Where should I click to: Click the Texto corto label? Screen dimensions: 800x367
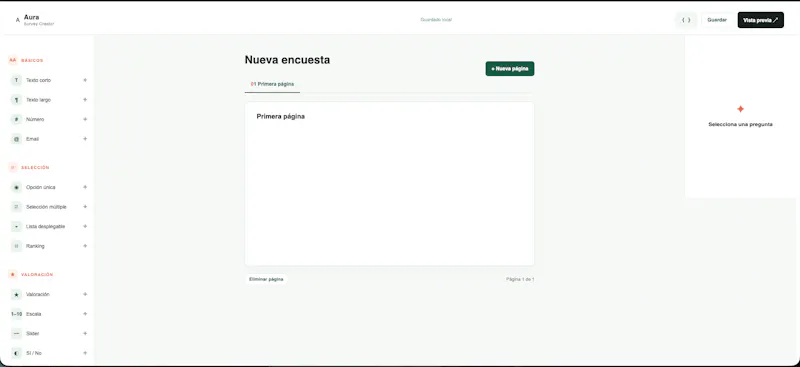pos(38,80)
